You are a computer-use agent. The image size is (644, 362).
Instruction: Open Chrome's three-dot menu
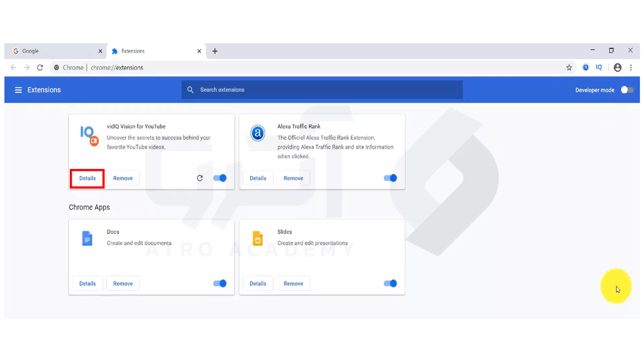coord(631,67)
